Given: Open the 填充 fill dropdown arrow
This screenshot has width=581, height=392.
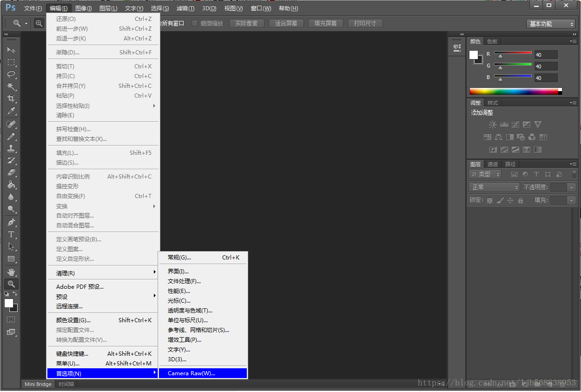Looking at the screenshot, I should coord(572,200).
